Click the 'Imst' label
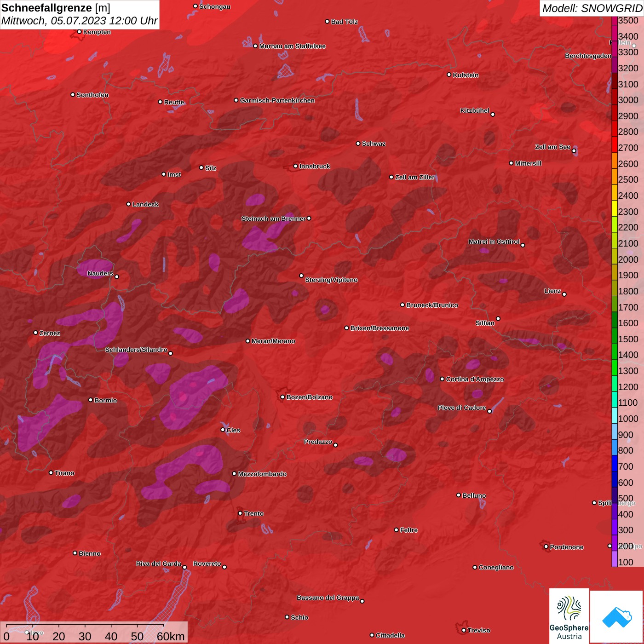Image resolution: width=644 pixels, height=644 pixels. click(x=174, y=174)
